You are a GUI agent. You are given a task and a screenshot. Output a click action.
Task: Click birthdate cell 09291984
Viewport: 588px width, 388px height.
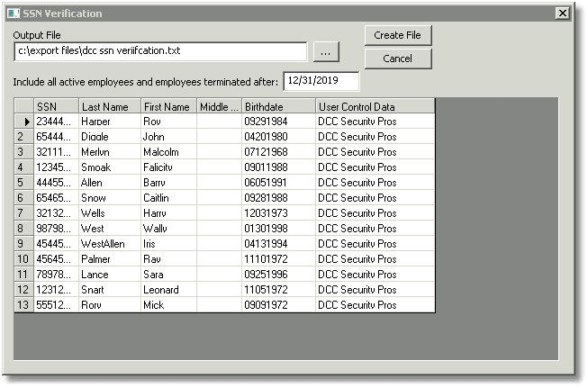(278, 122)
